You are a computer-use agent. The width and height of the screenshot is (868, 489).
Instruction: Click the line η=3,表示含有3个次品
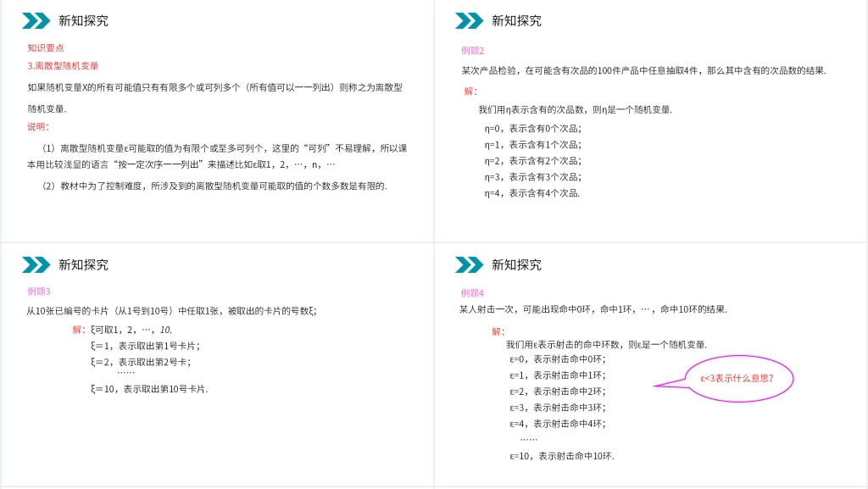pos(533,177)
